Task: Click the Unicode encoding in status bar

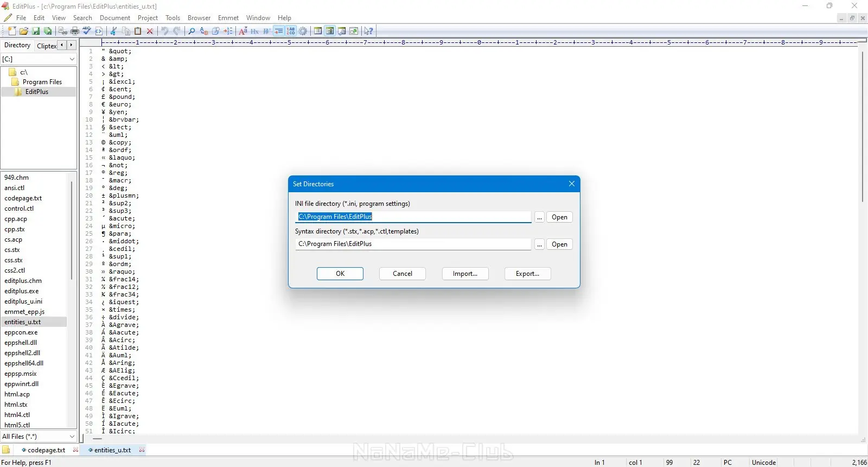Action: [764, 462]
